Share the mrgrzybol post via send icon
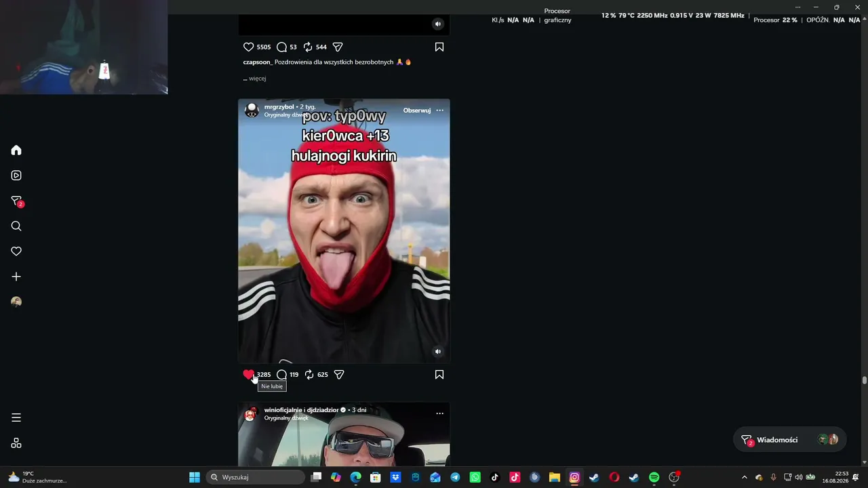The width and height of the screenshot is (868, 488). (x=339, y=374)
